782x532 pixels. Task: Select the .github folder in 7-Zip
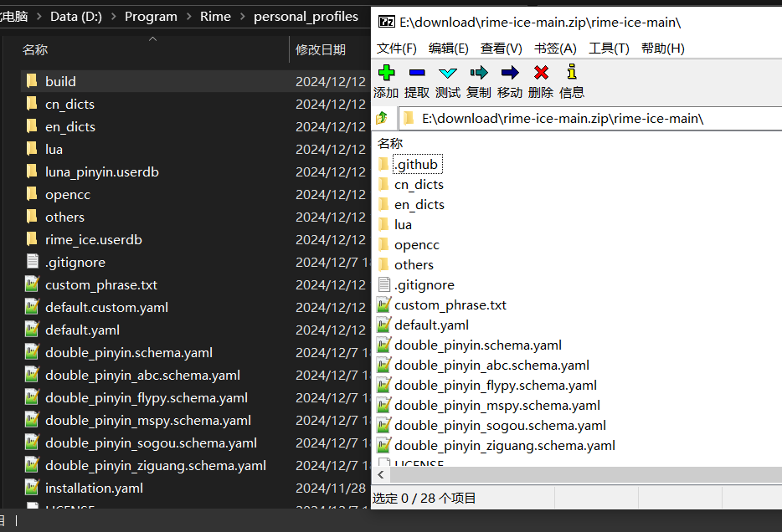point(416,165)
